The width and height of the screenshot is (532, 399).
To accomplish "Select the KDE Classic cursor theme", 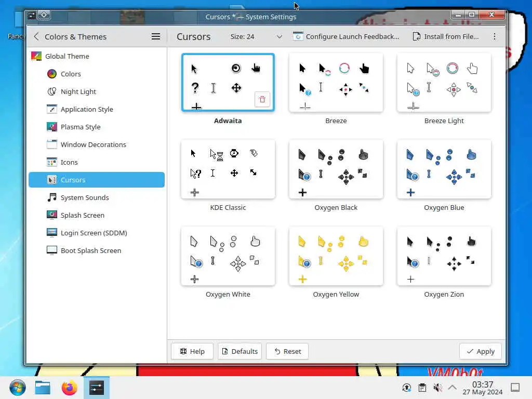I will click(x=228, y=169).
